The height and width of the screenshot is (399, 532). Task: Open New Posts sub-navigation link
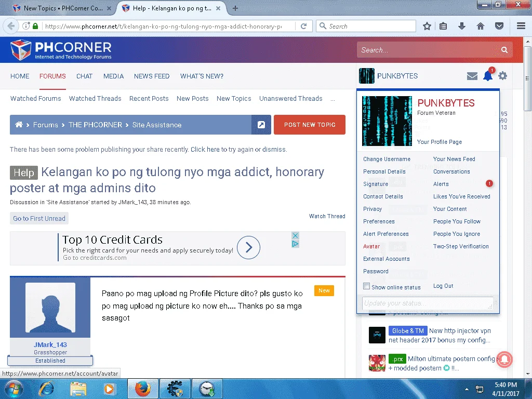coord(192,98)
